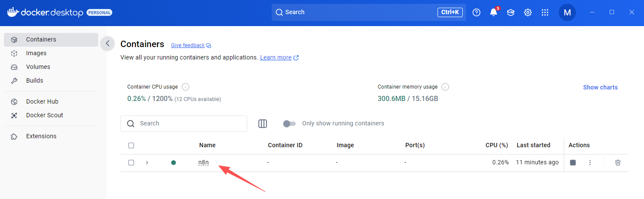Click the help question mark icon
Image resolution: width=644 pixels, height=199 pixels.
476,12
